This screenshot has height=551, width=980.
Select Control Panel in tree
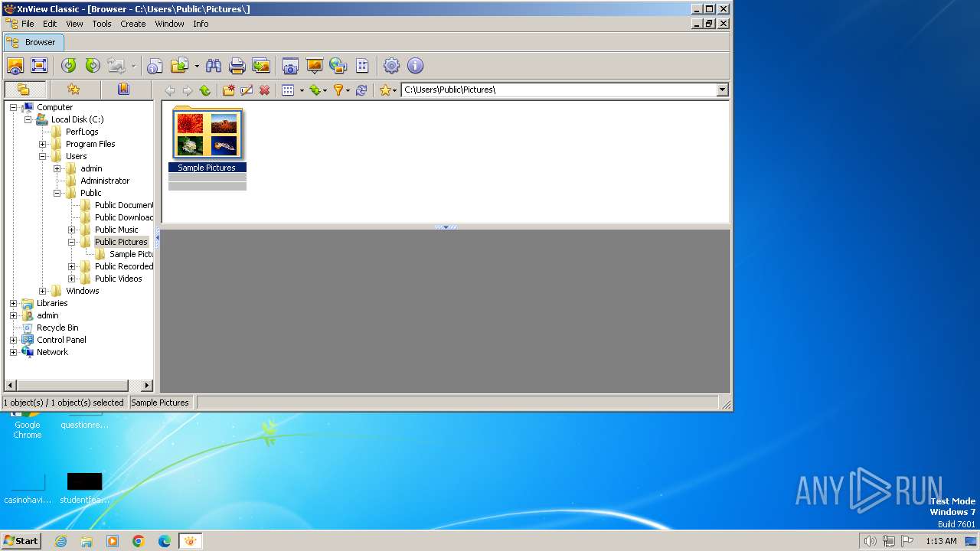tap(61, 340)
